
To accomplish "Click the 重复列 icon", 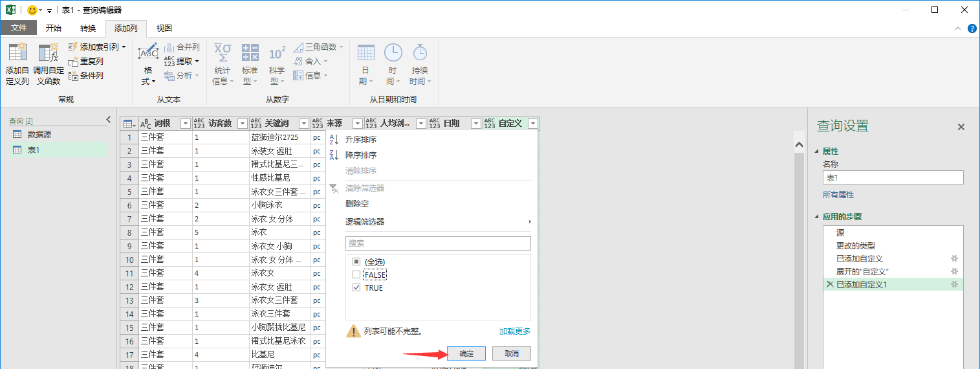I will 73,61.
